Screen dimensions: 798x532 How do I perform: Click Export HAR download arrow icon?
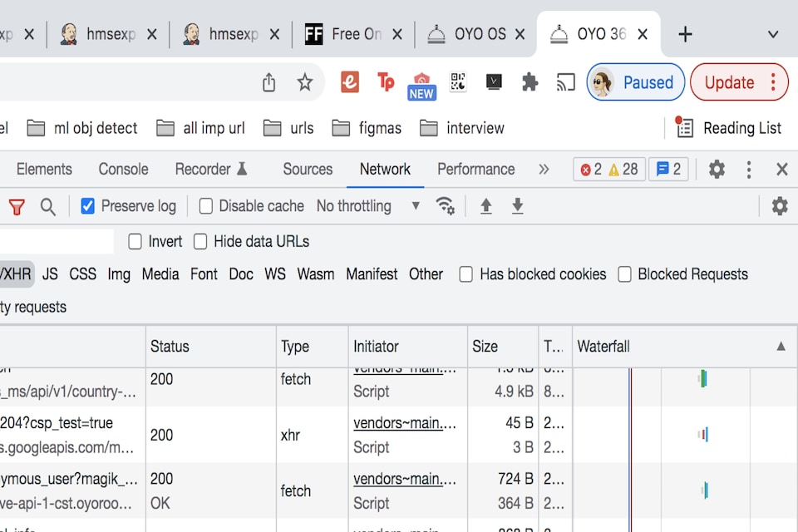click(517, 206)
